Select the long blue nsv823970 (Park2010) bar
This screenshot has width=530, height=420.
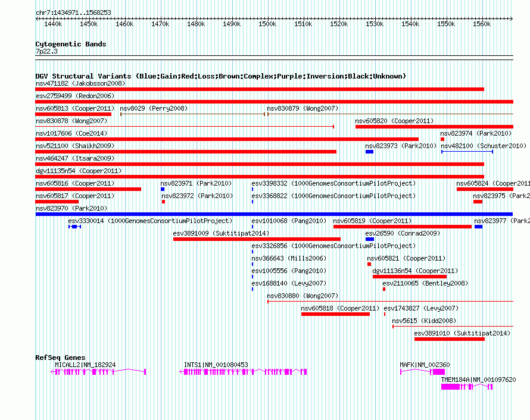[274, 214]
